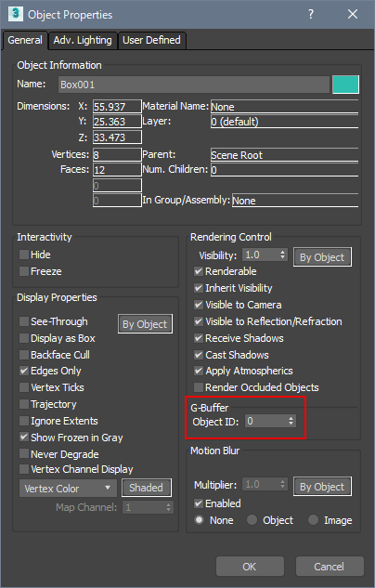Click the 3ds Max app icon in title bar

click(x=15, y=14)
